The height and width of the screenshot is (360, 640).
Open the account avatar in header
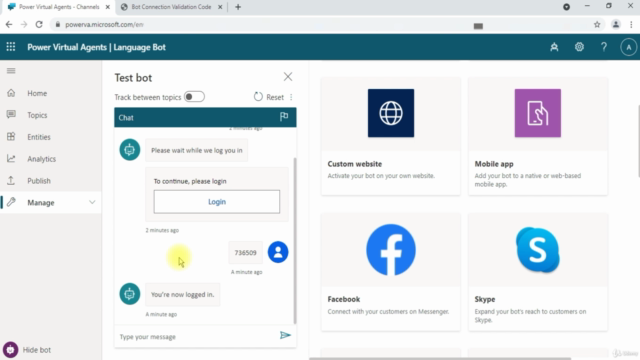click(629, 47)
